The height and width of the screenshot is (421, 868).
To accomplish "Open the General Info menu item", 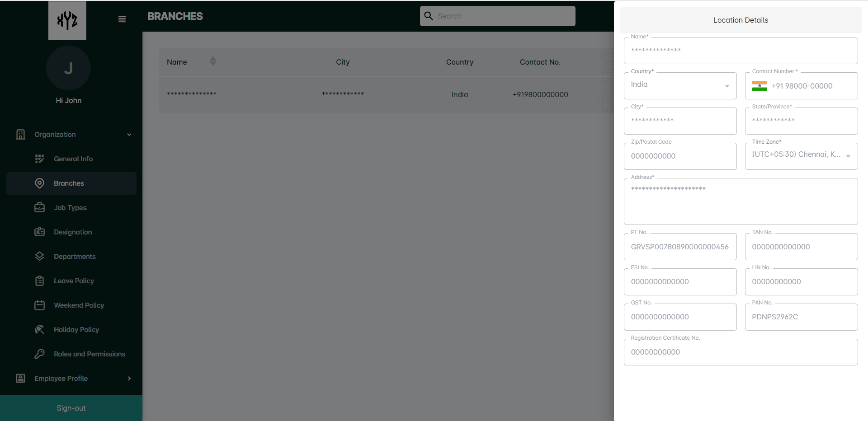I will (x=73, y=159).
